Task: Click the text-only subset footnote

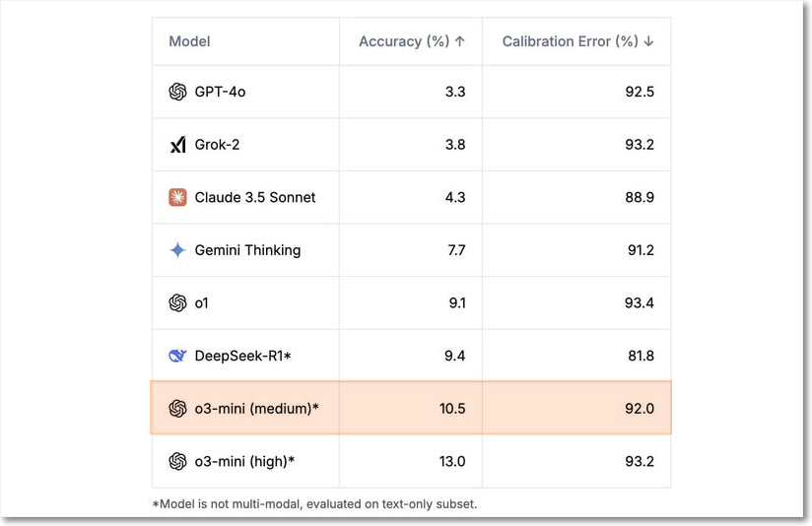Action: click(314, 503)
